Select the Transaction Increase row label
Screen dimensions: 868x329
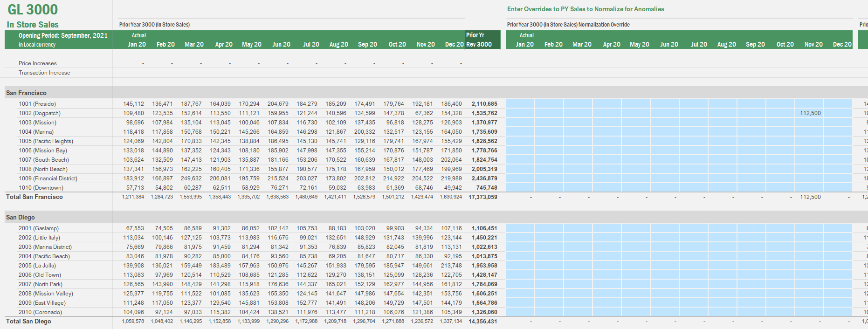(x=44, y=73)
